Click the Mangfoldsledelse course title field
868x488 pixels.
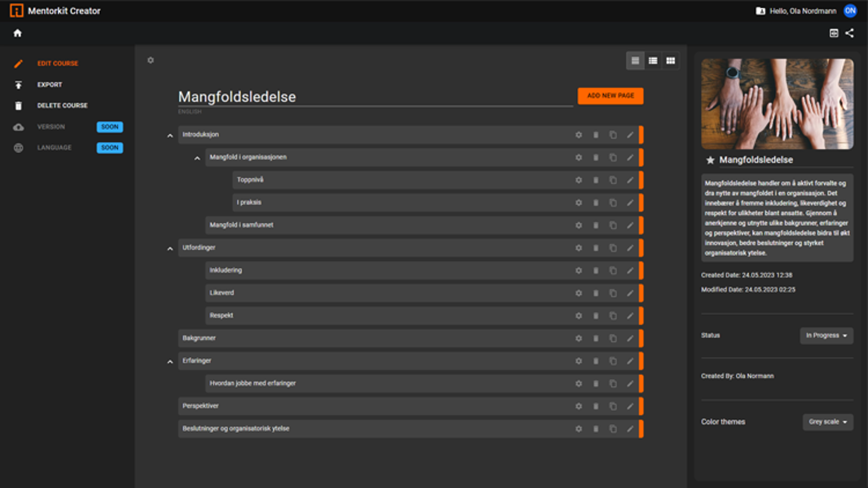click(375, 97)
